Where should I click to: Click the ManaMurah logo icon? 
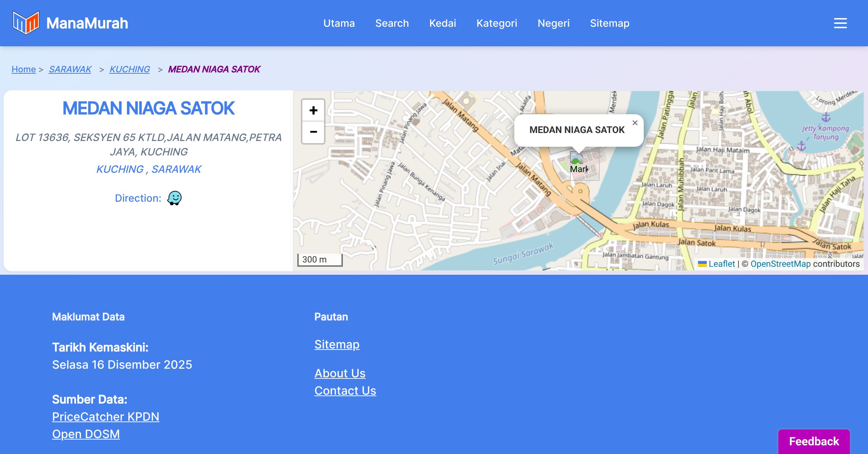tap(26, 23)
